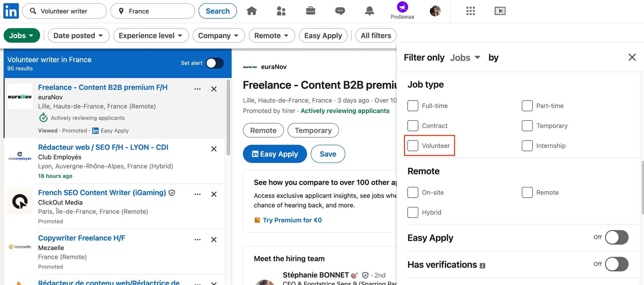This screenshot has height=285, width=644.
Task: Expand the Experience level filter
Action: point(151,35)
